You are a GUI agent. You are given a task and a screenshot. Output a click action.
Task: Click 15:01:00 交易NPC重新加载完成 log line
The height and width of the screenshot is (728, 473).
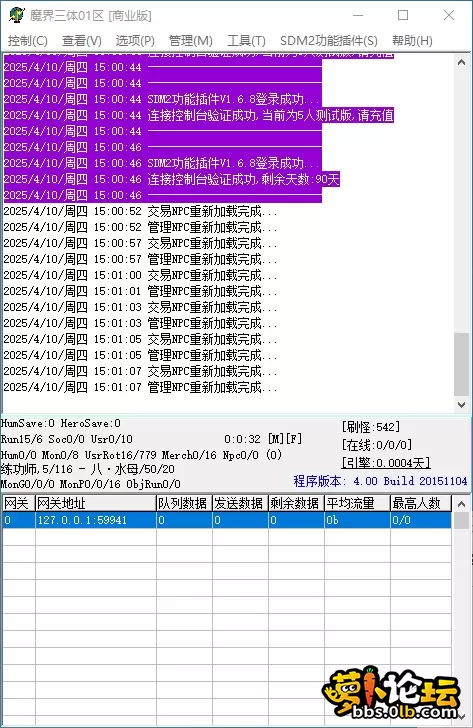pyautogui.click(x=140, y=275)
